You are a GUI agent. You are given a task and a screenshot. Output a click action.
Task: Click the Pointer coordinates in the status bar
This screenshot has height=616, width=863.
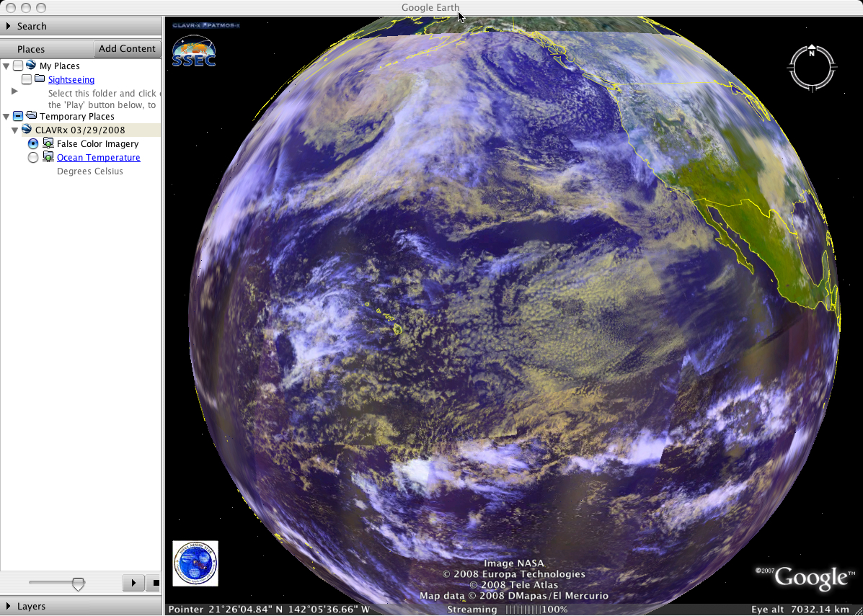coord(269,610)
